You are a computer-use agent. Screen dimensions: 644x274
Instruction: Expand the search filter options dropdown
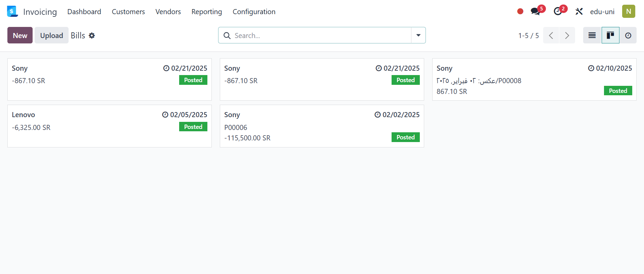(418, 35)
